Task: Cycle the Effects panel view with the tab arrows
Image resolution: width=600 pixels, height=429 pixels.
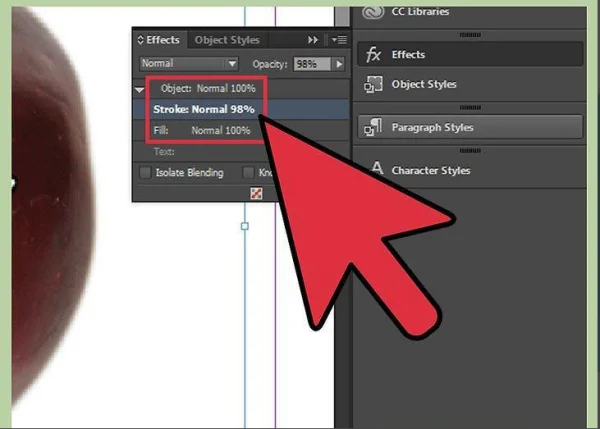Action: click(140, 40)
